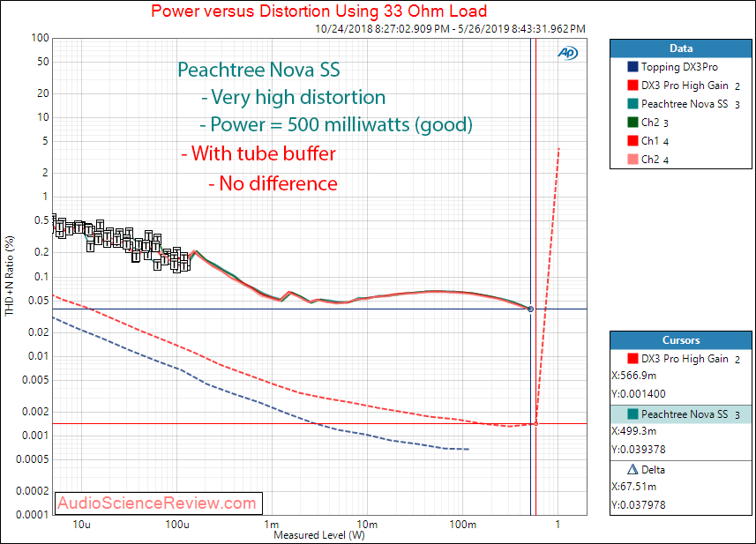Click delta value Y:0.037978
The image size is (756, 544).
pyautogui.click(x=639, y=504)
